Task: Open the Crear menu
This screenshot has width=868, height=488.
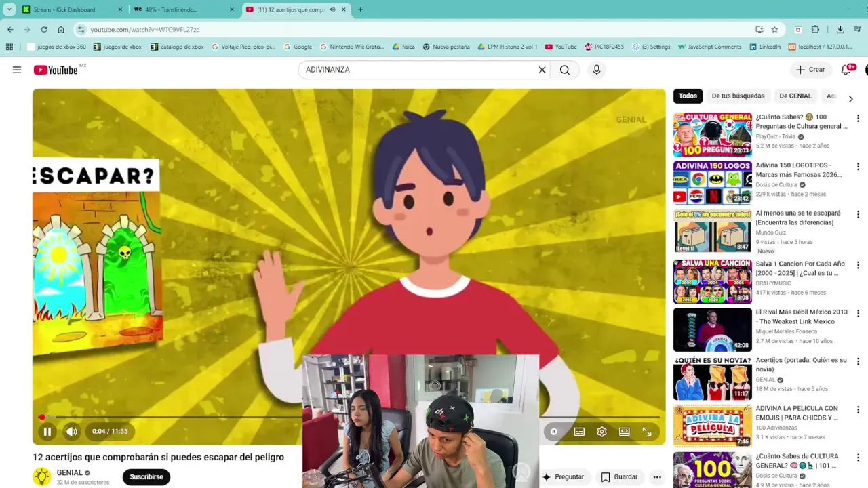Action: click(810, 70)
